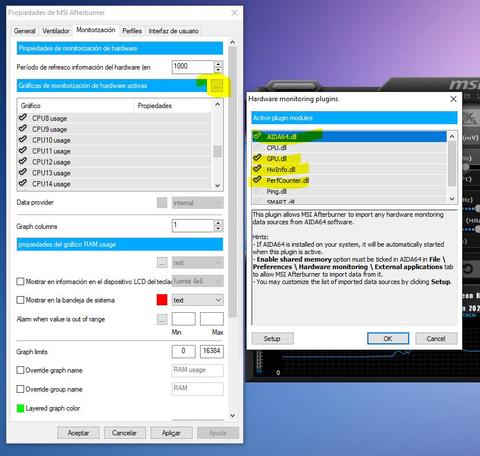Open the LCD font dropdown fuente 4x6
This screenshot has width=480, height=456.
[x=198, y=281]
